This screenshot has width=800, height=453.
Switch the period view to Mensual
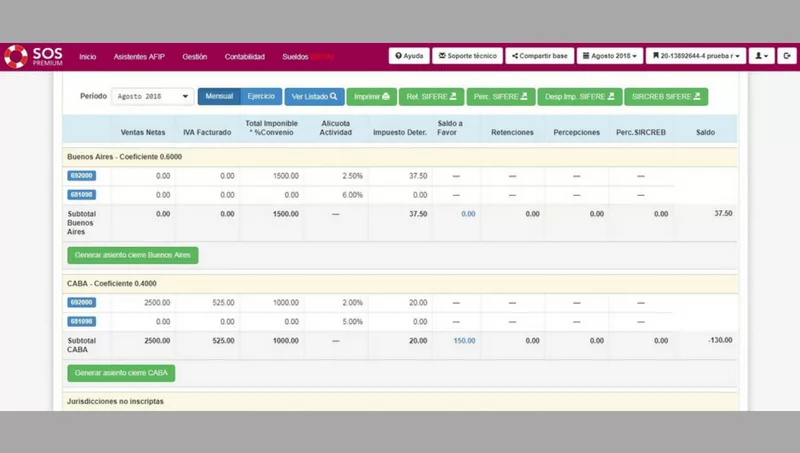point(219,97)
